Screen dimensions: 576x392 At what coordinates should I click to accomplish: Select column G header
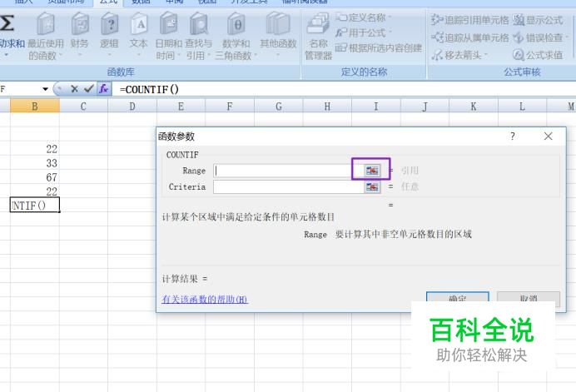(279, 107)
